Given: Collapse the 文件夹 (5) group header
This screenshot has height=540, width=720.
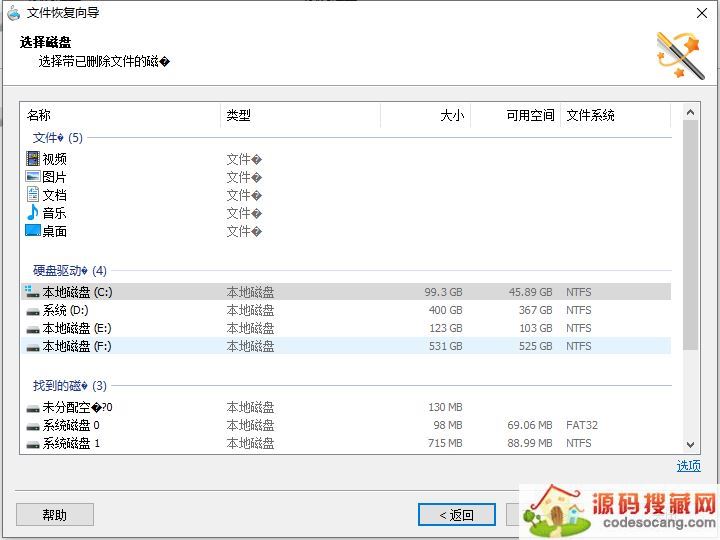Looking at the screenshot, I should tap(58, 138).
